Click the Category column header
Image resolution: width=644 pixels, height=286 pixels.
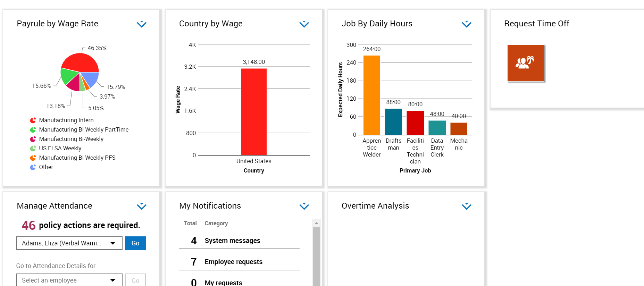click(x=216, y=224)
